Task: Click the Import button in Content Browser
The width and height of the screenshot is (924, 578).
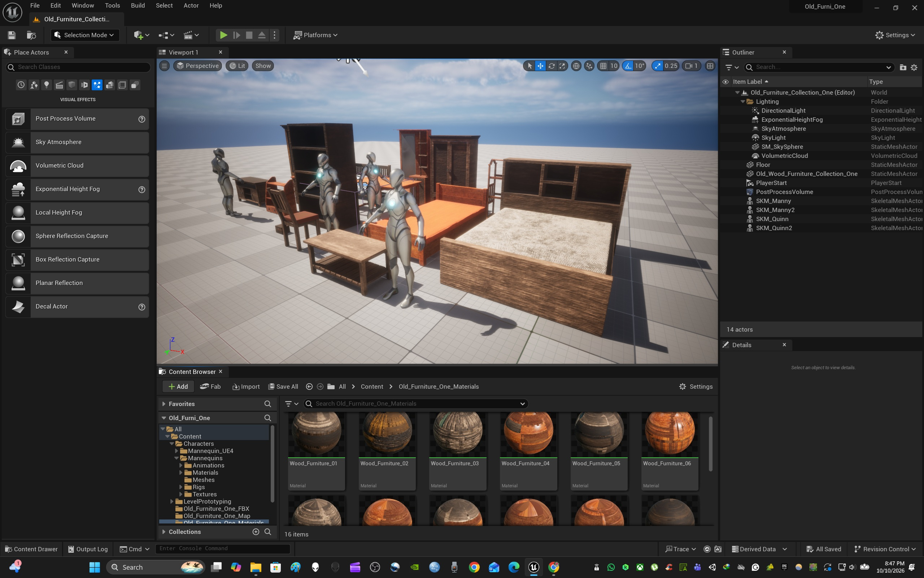Action: pos(246,387)
